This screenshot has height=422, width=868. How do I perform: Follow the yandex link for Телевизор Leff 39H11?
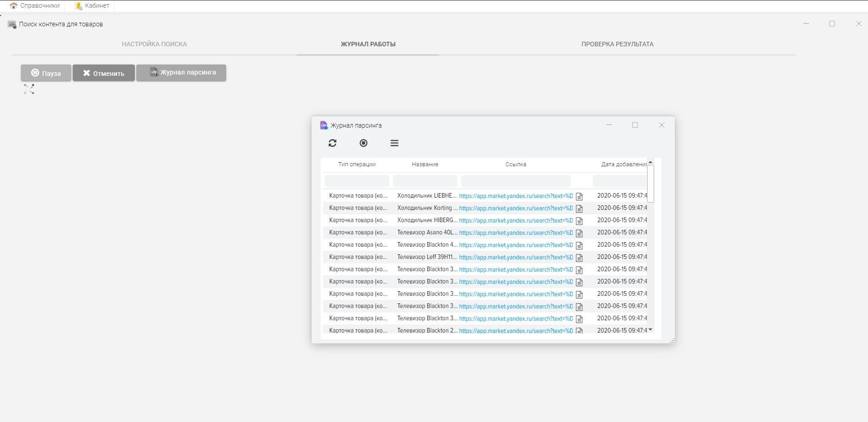516,258
